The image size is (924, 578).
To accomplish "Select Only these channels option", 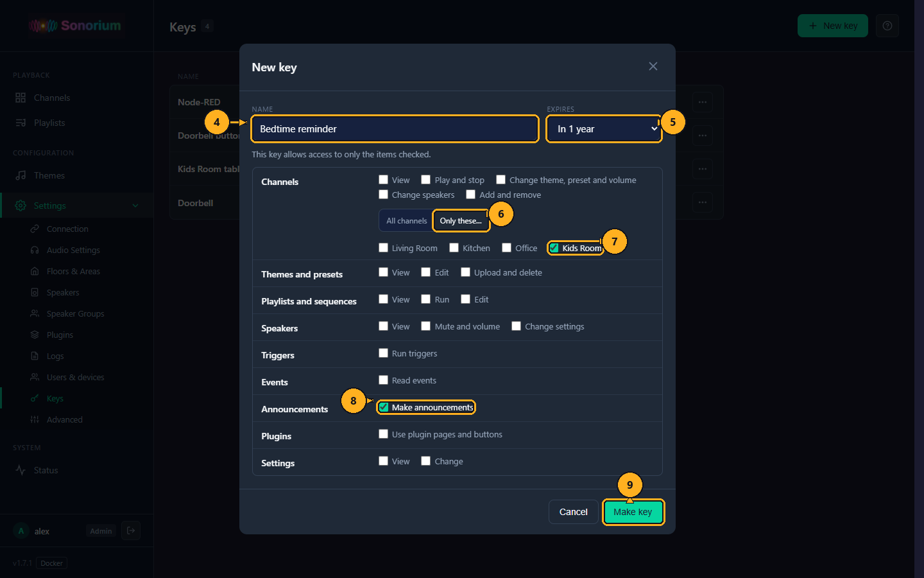I will click(461, 220).
